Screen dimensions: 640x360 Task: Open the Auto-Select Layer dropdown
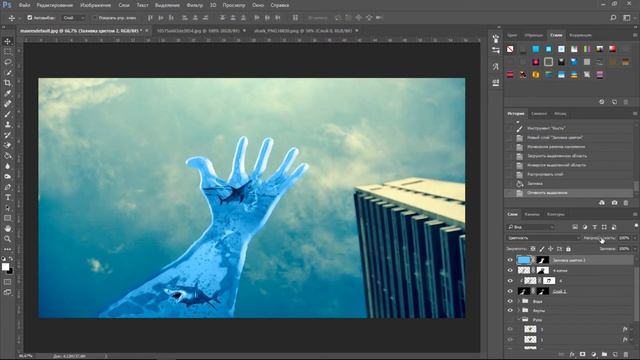coord(74,18)
